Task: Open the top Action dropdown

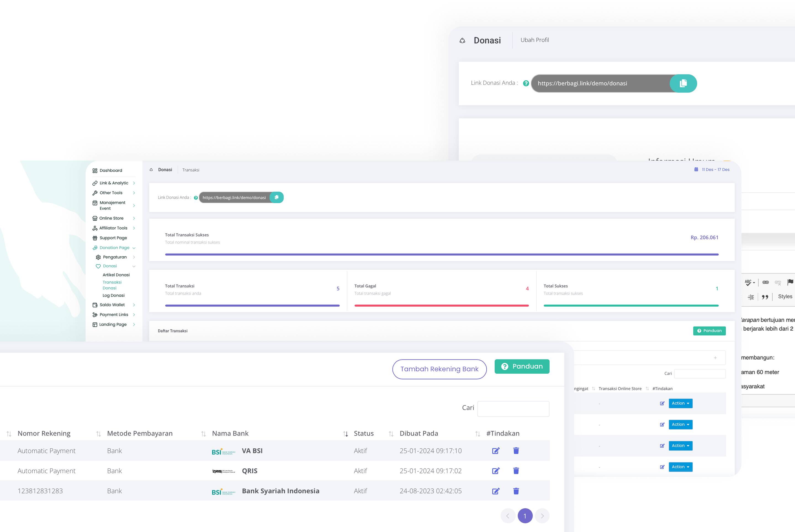Action: coord(680,403)
